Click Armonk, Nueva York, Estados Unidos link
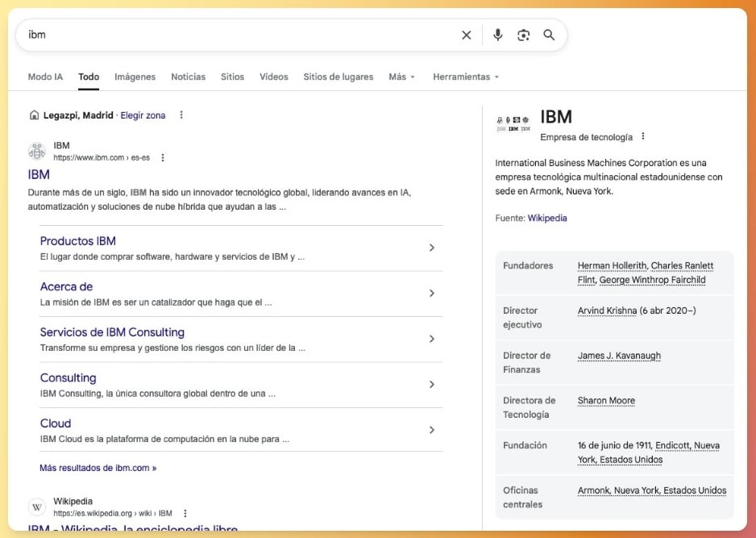 coord(652,490)
